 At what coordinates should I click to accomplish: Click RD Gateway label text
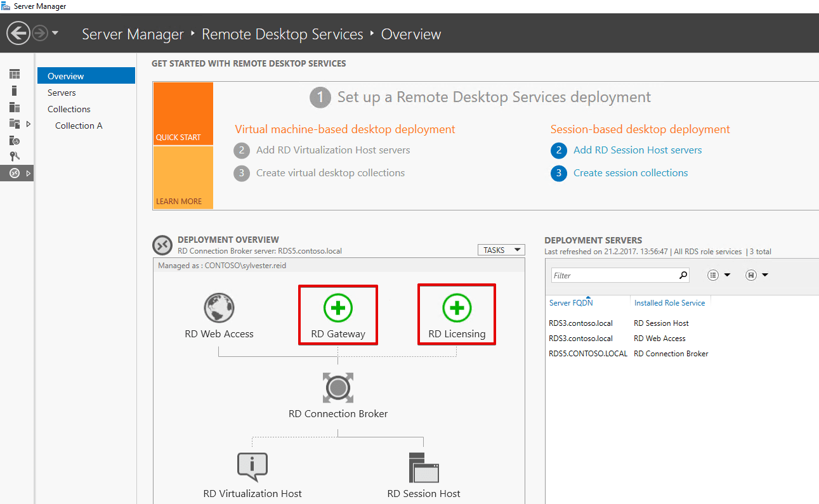(338, 334)
